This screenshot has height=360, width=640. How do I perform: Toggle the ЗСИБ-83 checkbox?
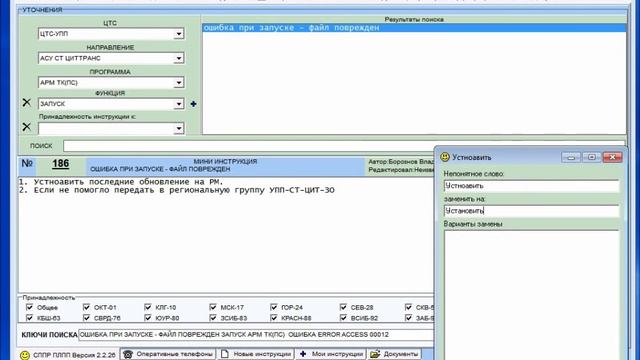pos(213,318)
